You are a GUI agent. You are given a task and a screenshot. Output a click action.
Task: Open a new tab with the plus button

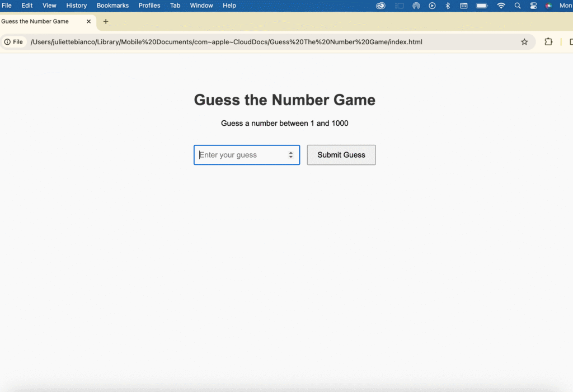[x=106, y=22]
